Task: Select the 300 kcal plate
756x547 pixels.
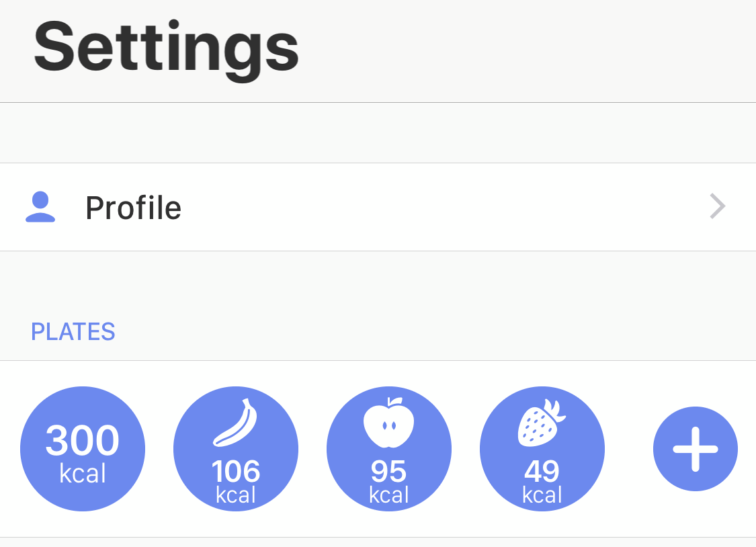Action: coord(83,449)
